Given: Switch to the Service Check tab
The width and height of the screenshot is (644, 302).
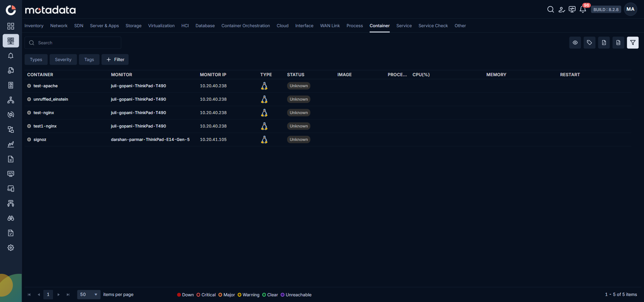Looking at the screenshot, I should (x=433, y=26).
